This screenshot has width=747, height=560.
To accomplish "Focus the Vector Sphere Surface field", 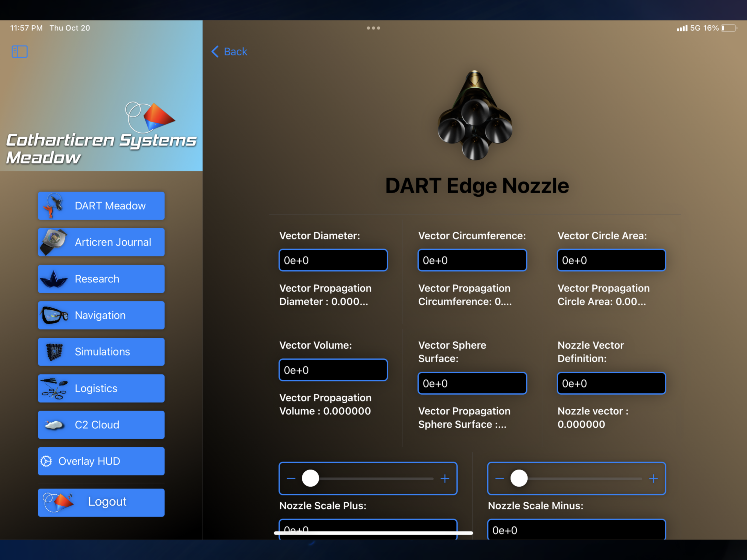I will (x=472, y=383).
